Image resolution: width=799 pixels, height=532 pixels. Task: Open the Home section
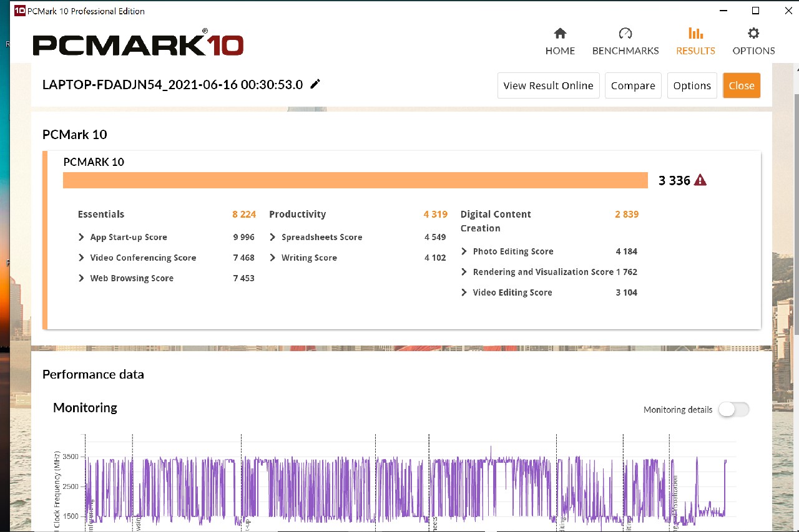tap(560, 42)
